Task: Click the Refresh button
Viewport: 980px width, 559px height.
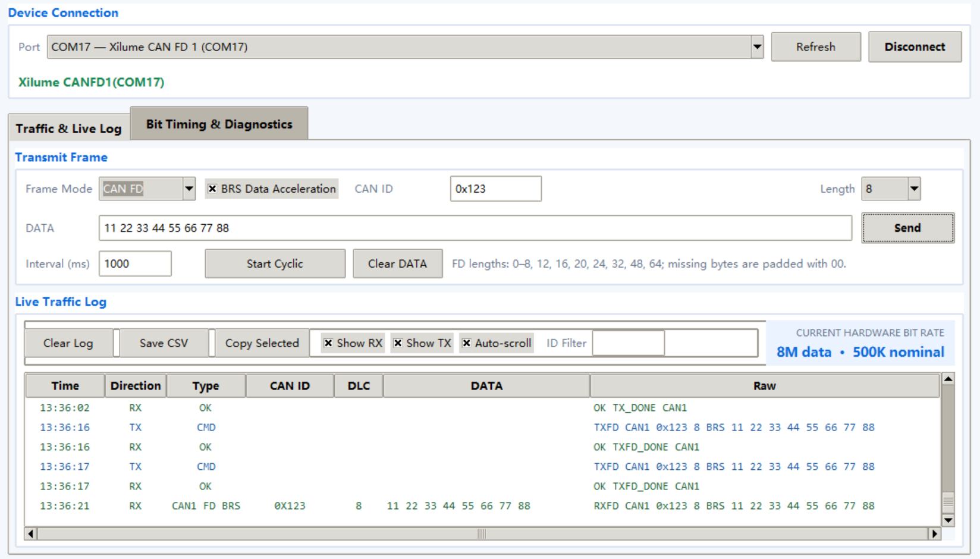Action: coord(816,47)
